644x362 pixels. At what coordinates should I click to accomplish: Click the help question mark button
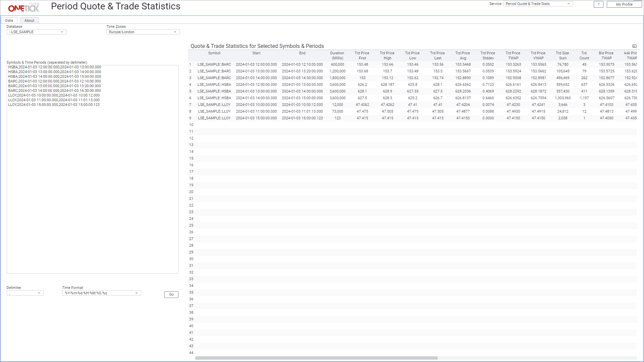[x=598, y=4]
